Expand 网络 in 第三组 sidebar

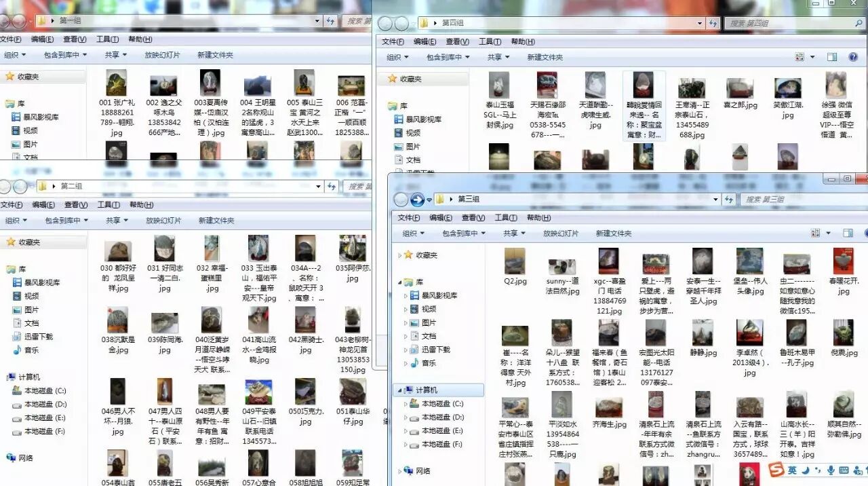point(399,470)
